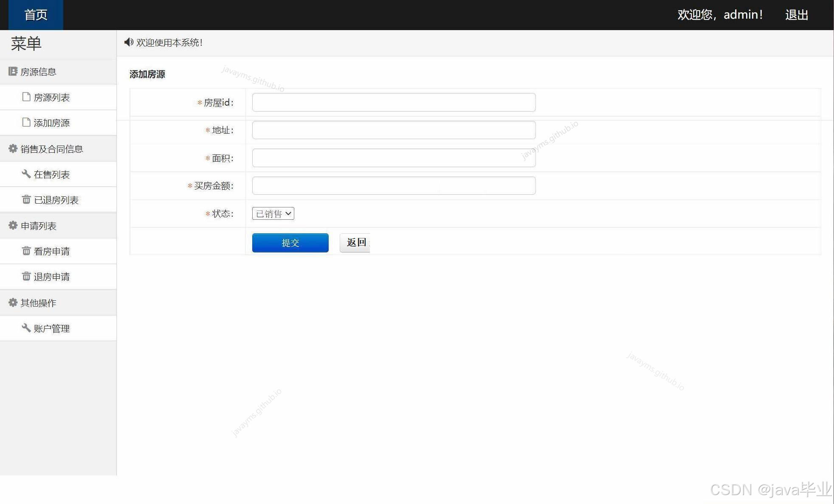834x504 pixels.
Task: Open the 状态 dropdown showing 已销售
Action: tap(273, 213)
